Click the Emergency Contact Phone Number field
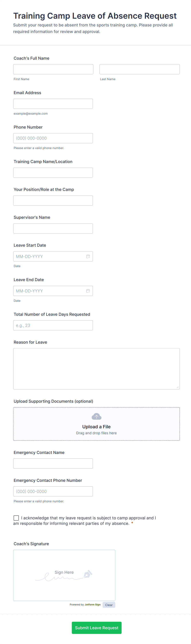191x644 pixels. click(x=53, y=491)
